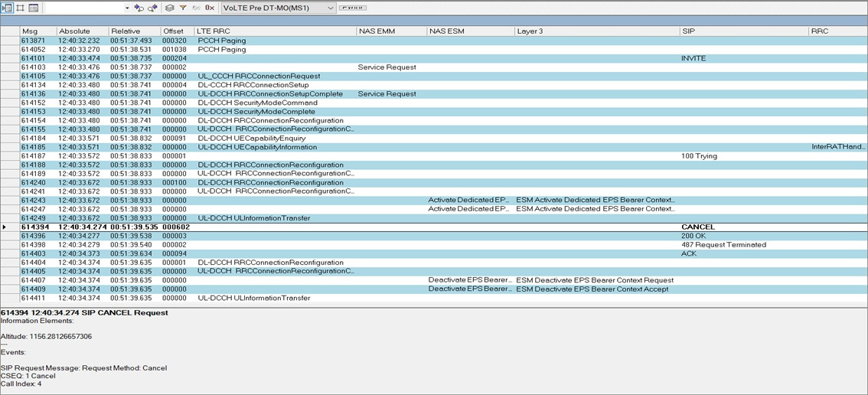Click message number 614243

pyautogui.click(x=32, y=200)
